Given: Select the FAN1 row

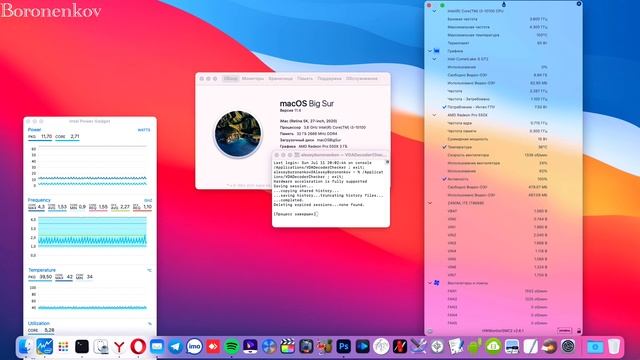Looking at the screenshot, I should pyautogui.click(x=497, y=291).
